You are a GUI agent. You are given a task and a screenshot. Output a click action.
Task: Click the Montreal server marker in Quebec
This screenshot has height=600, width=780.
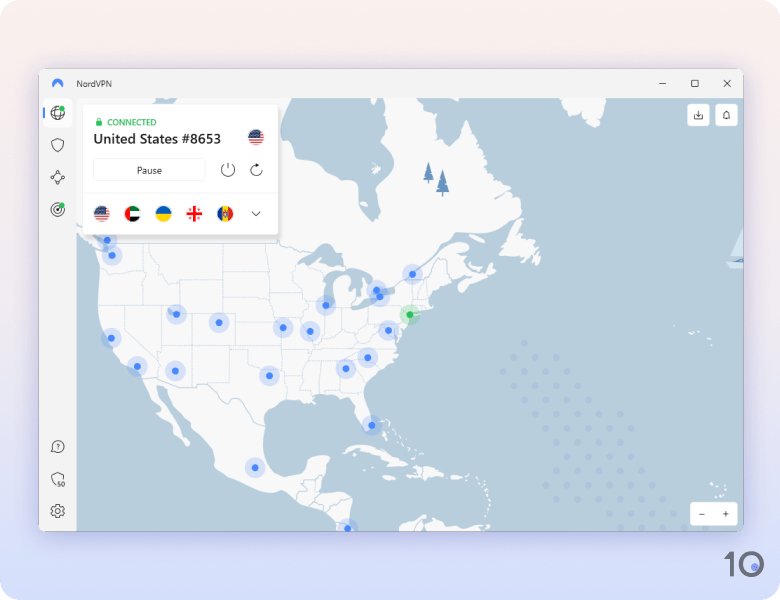(x=412, y=274)
